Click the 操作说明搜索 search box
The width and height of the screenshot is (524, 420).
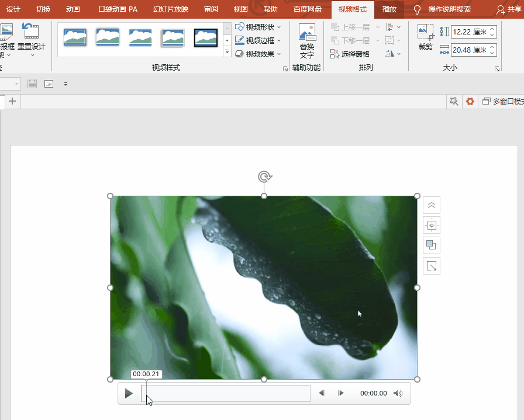[x=450, y=9]
